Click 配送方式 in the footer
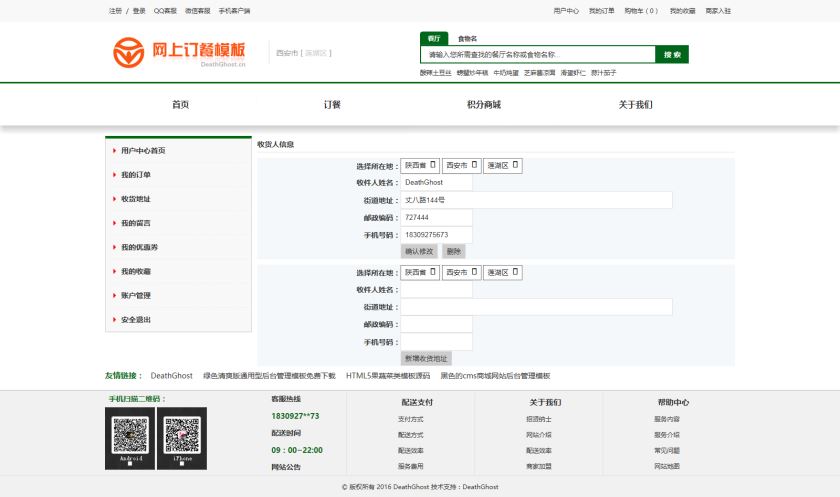 pos(411,435)
